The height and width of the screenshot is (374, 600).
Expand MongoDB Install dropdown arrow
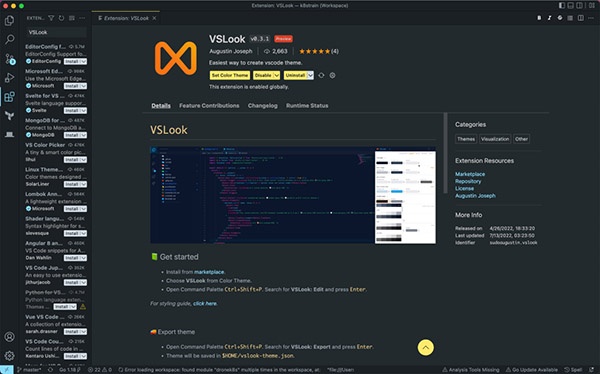[x=83, y=135]
